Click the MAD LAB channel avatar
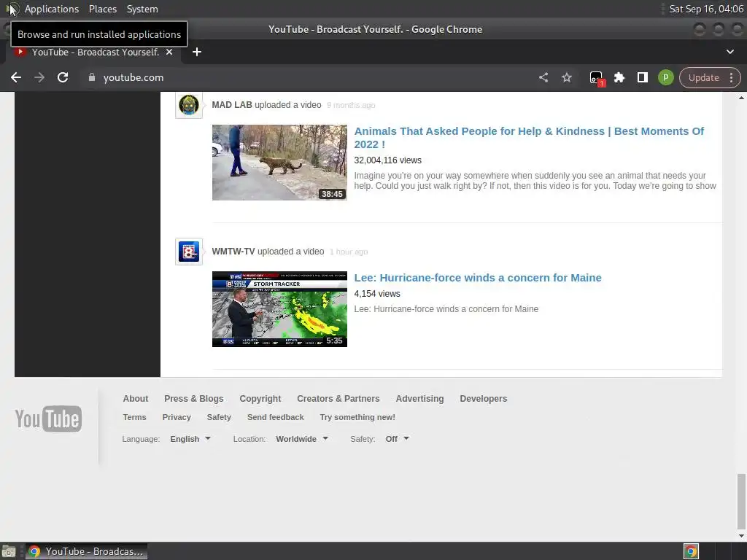The width and height of the screenshot is (747, 560). pyautogui.click(x=189, y=105)
